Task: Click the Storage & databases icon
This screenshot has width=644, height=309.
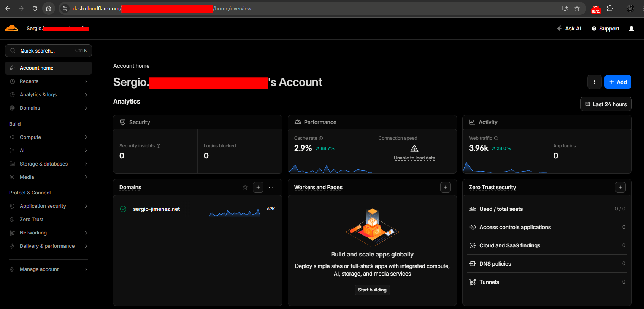Action: click(12, 164)
